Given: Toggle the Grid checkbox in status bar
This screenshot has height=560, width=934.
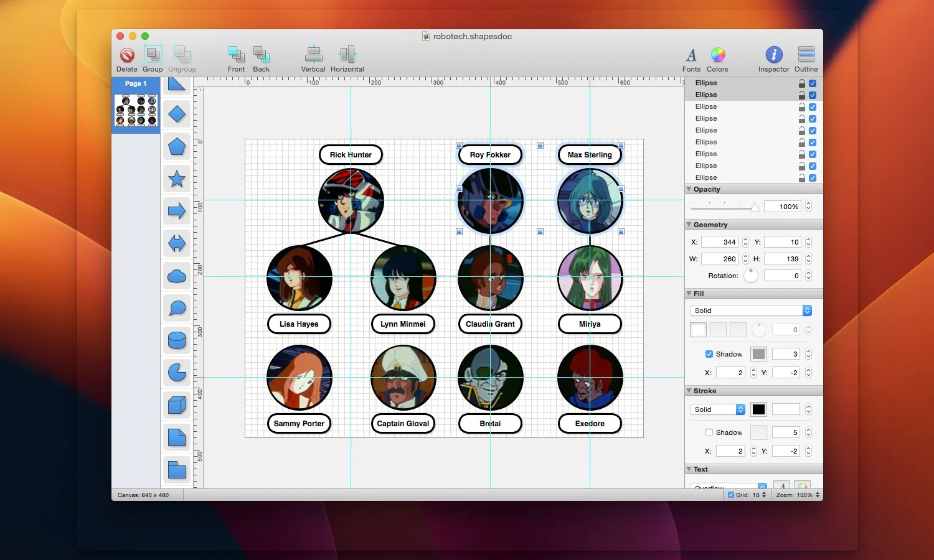Looking at the screenshot, I should pos(731,495).
